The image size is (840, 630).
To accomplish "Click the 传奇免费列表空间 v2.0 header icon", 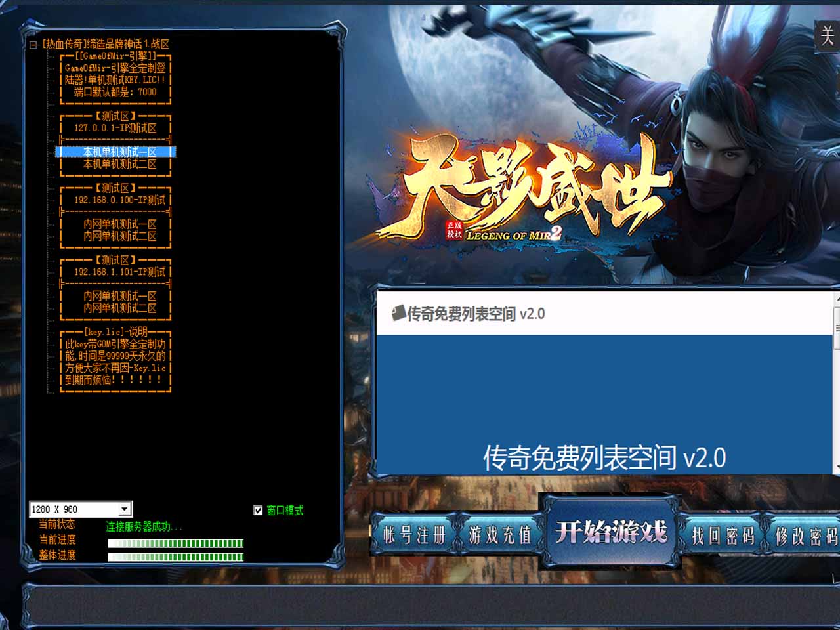I will (398, 313).
